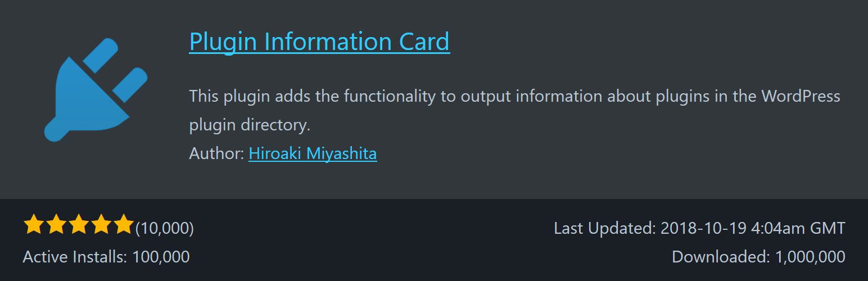This screenshot has width=868, height=281.
Task: Click the "Author:" label text
Action: 216,153
